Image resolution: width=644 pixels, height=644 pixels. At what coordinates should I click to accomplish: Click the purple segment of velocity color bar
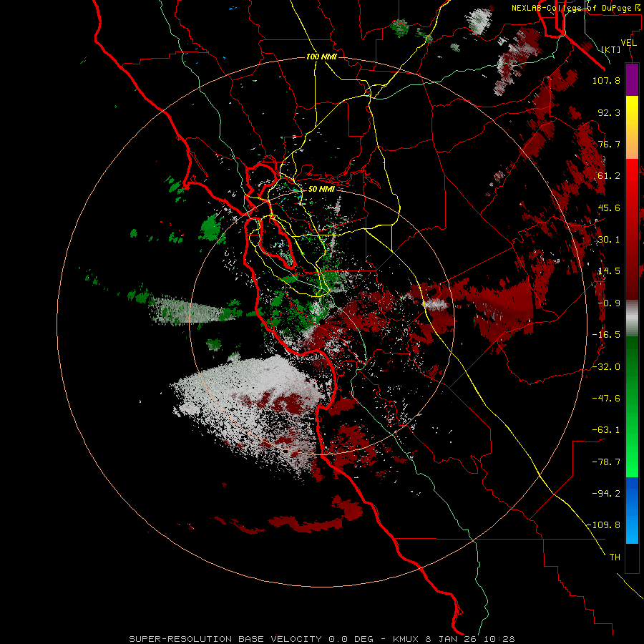(x=632, y=80)
